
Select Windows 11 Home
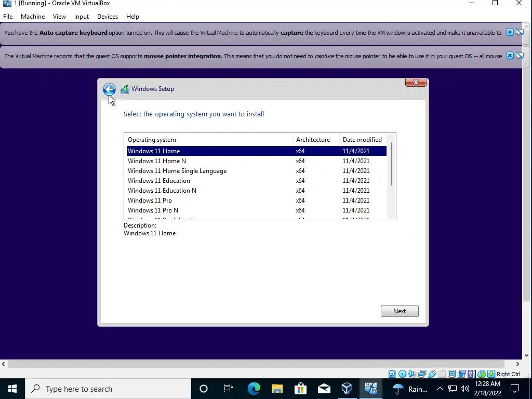[257, 151]
